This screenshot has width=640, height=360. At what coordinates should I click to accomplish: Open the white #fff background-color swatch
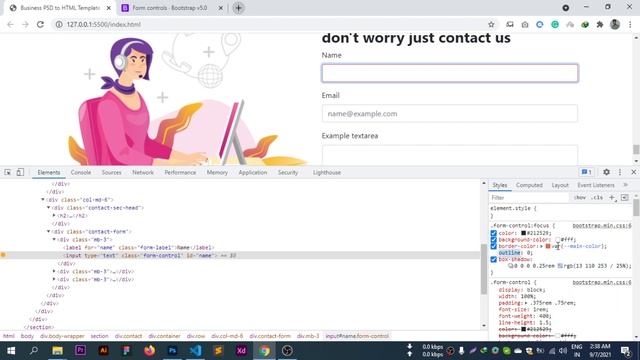pos(558,240)
